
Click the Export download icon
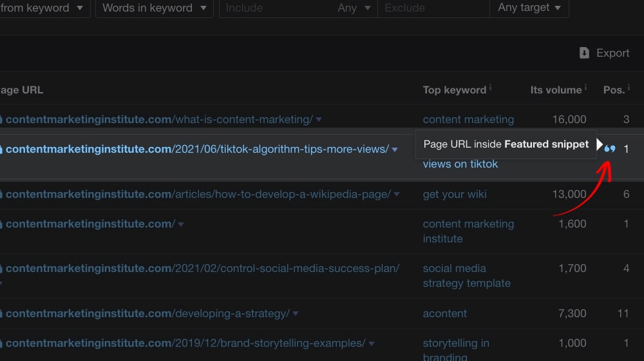coord(585,53)
